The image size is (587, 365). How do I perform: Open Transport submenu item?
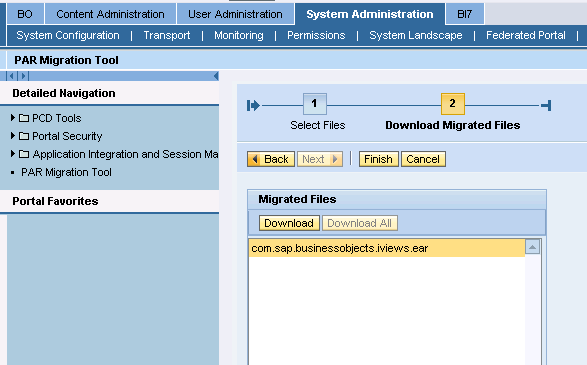(x=167, y=35)
